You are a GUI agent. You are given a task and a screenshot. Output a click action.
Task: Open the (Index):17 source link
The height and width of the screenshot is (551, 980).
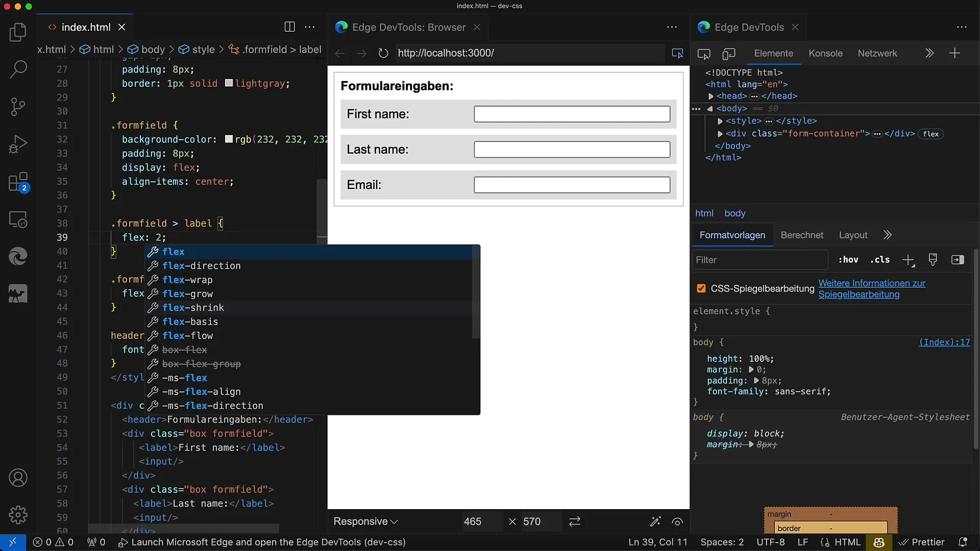[944, 342]
